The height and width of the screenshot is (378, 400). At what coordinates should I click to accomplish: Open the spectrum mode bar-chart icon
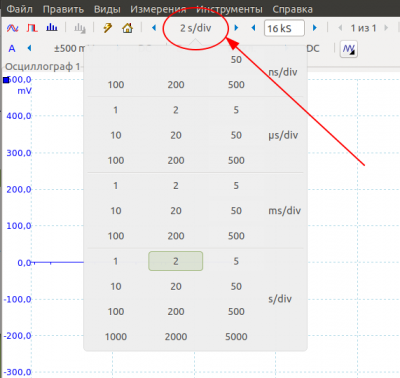[52, 28]
